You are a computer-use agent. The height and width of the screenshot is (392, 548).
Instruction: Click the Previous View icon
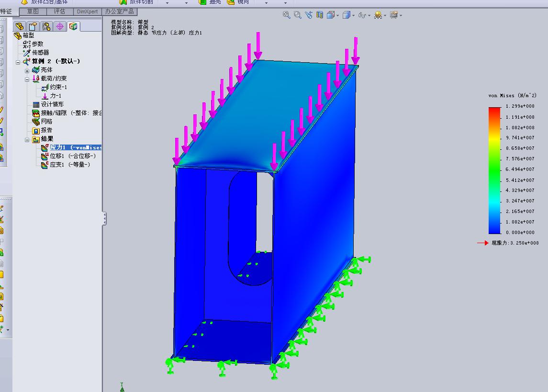point(309,15)
